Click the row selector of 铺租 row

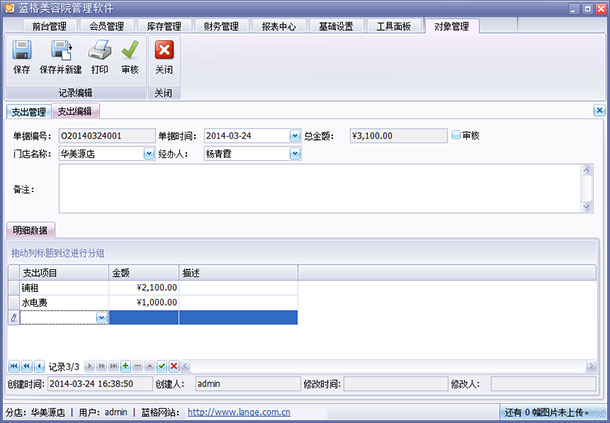(14, 288)
